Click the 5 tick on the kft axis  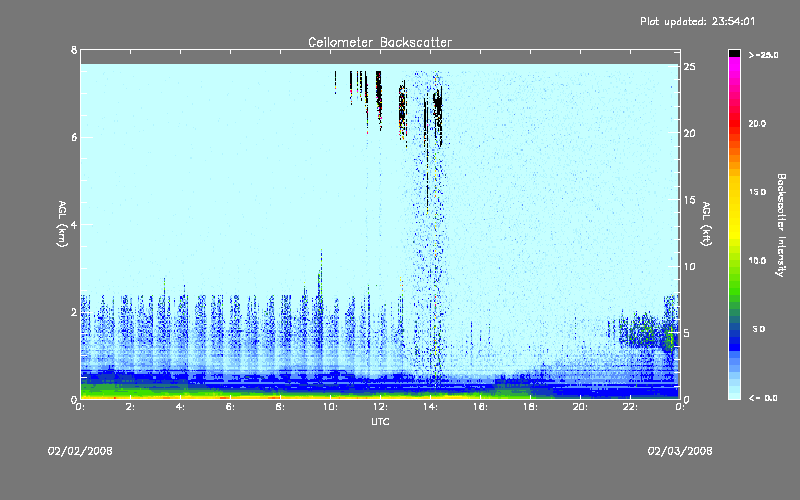(x=687, y=333)
